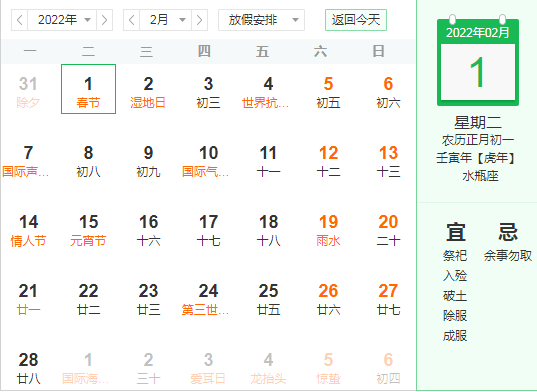Go to previous month arrow
The image size is (537, 392).
point(132,20)
